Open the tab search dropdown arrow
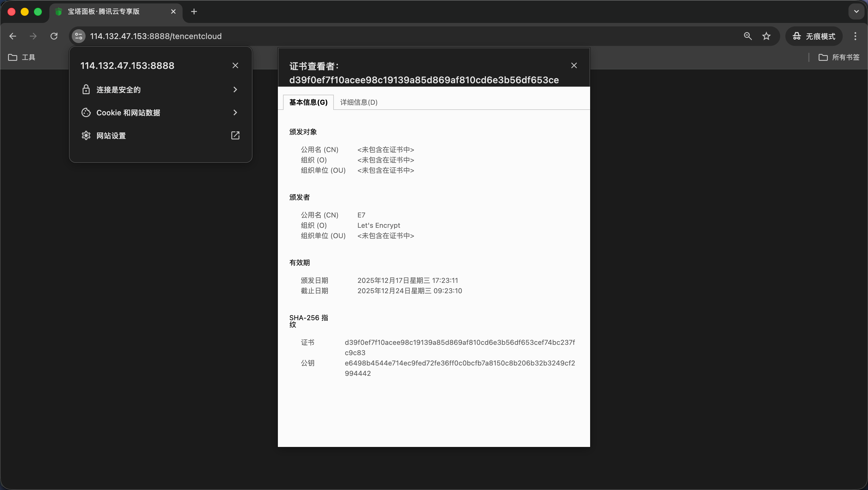868x490 pixels. click(856, 11)
